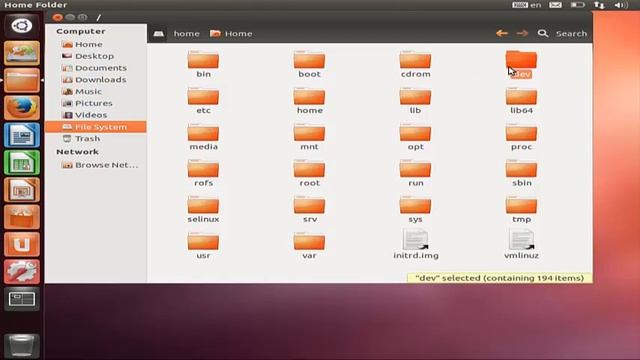The height and width of the screenshot is (360, 640).
Task: Open the battery indicator
Action: click(x=578, y=5)
